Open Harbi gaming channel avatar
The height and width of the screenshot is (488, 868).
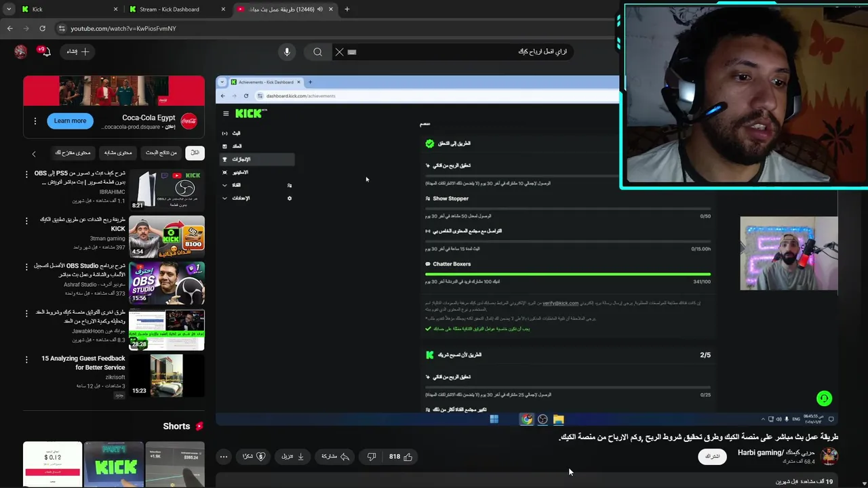pos(829,456)
